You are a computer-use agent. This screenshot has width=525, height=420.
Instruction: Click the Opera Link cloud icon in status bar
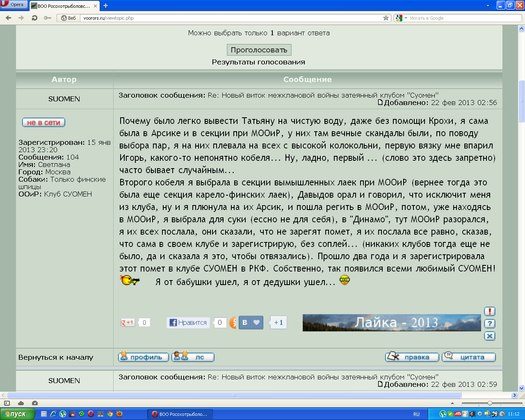21,403
